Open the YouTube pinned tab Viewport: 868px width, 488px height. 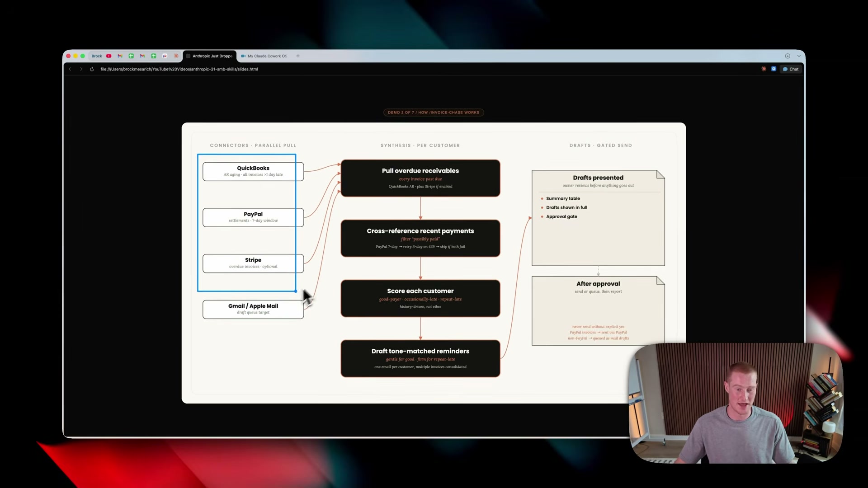[109, 56]
